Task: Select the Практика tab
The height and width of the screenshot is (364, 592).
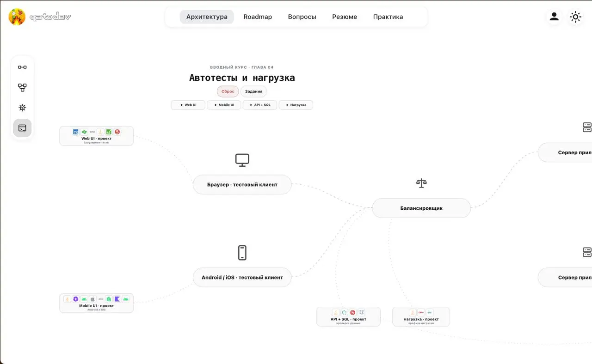Action: 388,17
